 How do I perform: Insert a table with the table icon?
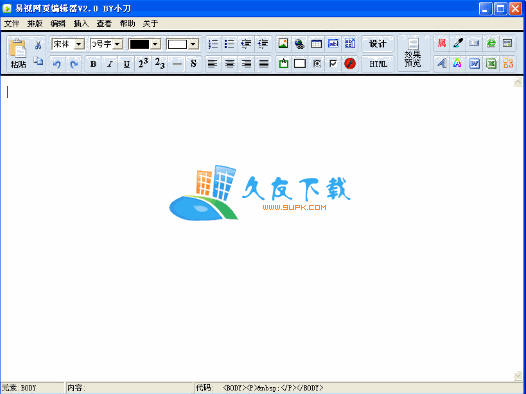tap(316, 44)
